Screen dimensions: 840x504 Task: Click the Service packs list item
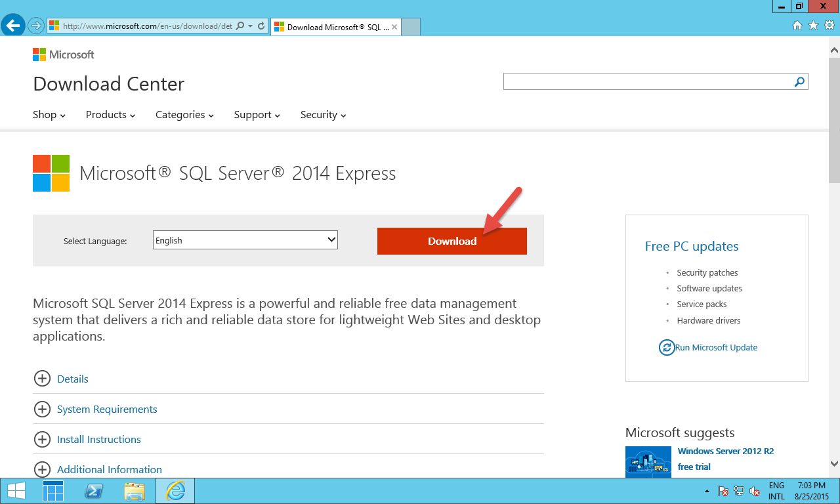click(702, 304)
